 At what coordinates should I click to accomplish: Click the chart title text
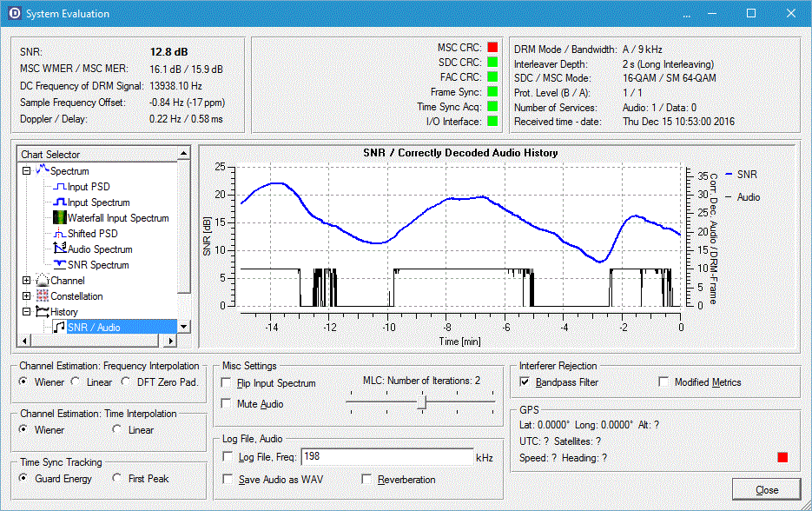click(x=460, y=152)
